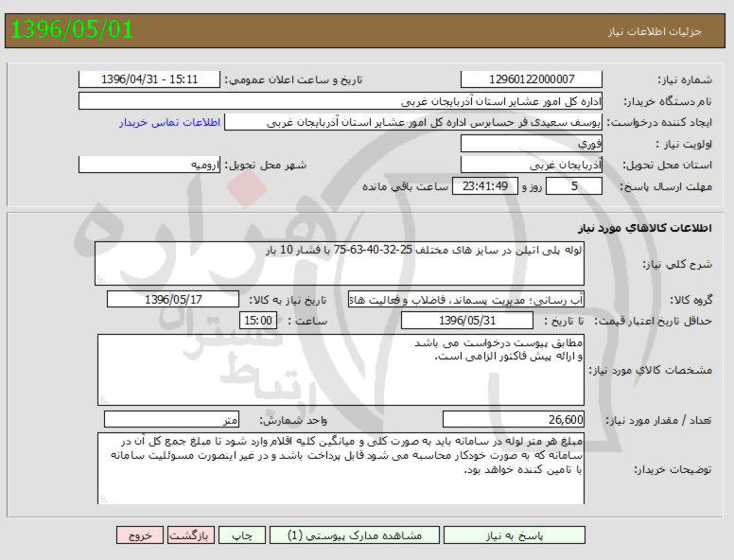Click the گروه کالا field
This screenshot has width=734, height=560.
pos(466,299)
